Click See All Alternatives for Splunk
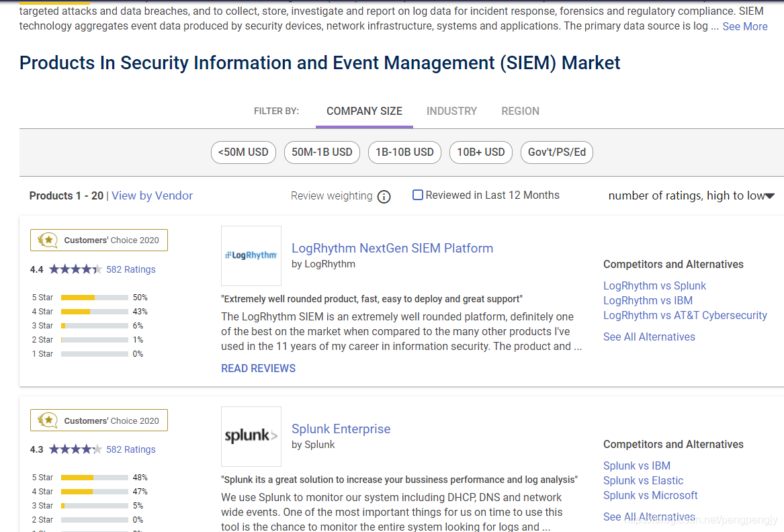The image size is (784, 532). coord(649,517)
